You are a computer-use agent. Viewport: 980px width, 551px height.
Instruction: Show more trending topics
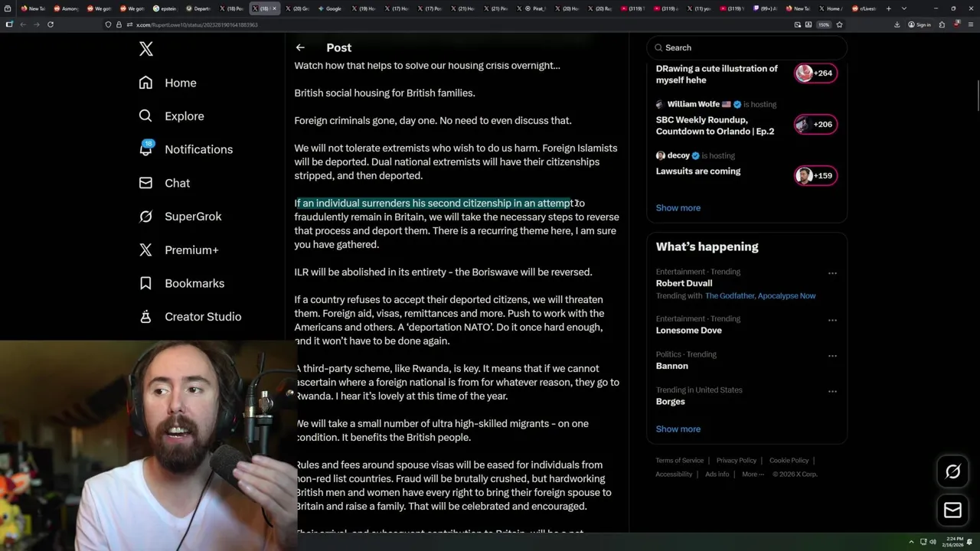[678, 429]
